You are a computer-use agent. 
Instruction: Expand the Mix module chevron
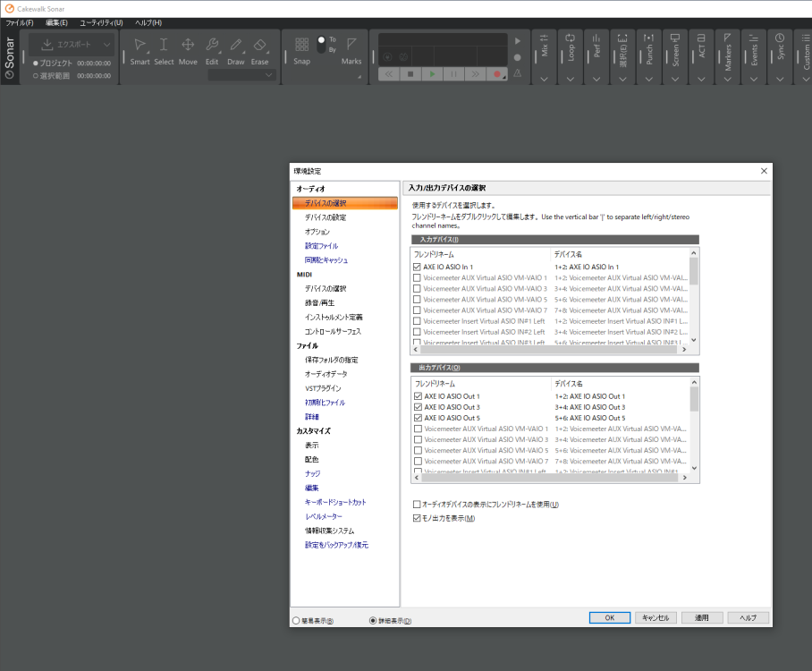545,80
